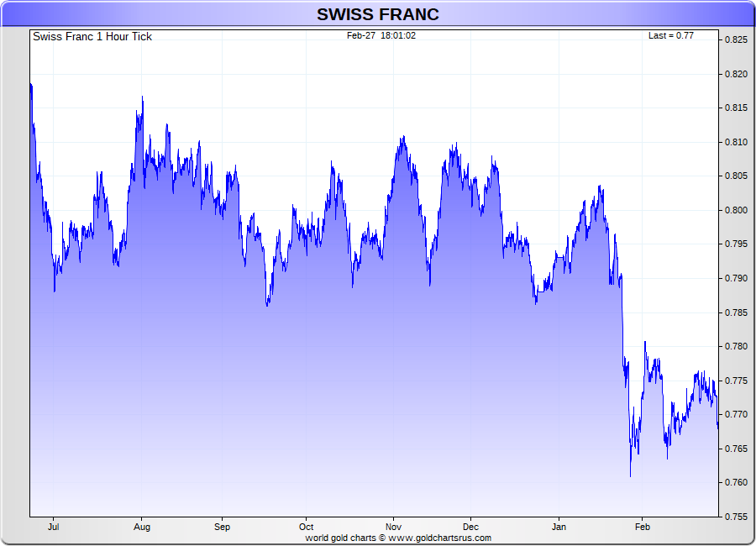Screen dimensions: 756x546
Task: Select the 'Swiss Franc 1 Hour Tick' label
Action: (92, 37)
